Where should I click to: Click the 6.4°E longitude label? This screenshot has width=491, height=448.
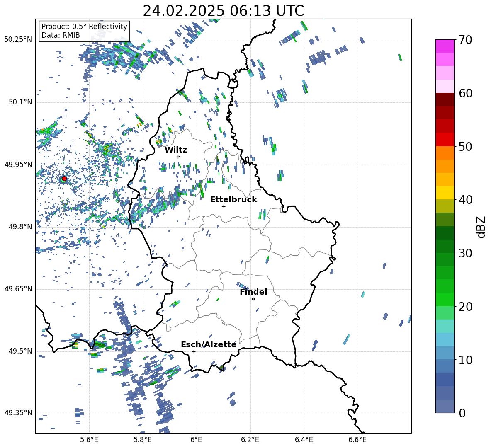click(304, 440)
